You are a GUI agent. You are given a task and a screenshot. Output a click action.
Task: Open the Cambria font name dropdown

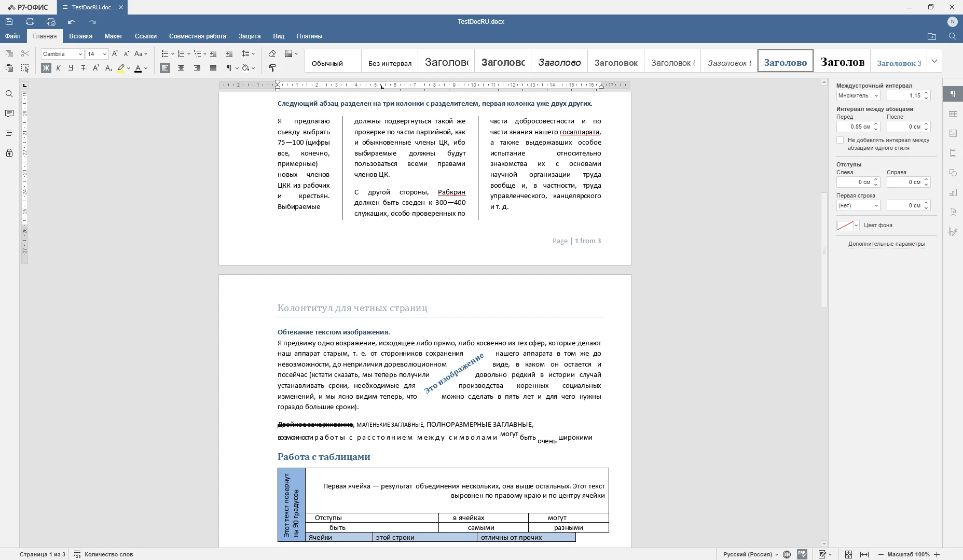tap(80, 54)
